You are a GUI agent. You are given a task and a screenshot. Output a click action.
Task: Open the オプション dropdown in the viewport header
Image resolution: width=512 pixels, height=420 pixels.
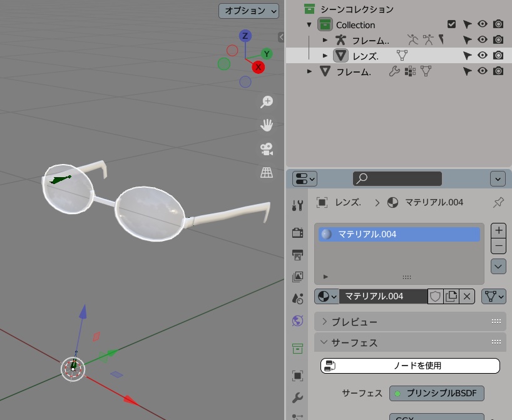click(x=248, y=11)
